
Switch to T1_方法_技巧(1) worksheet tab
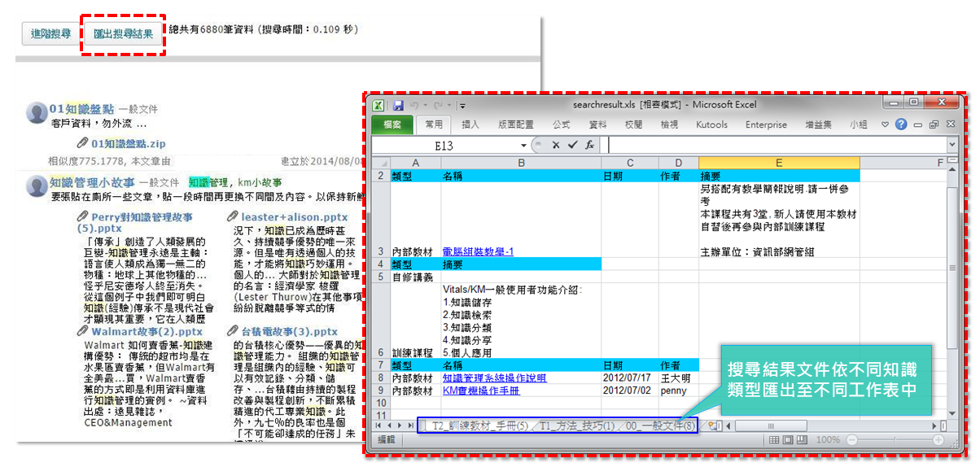(577, 426)
